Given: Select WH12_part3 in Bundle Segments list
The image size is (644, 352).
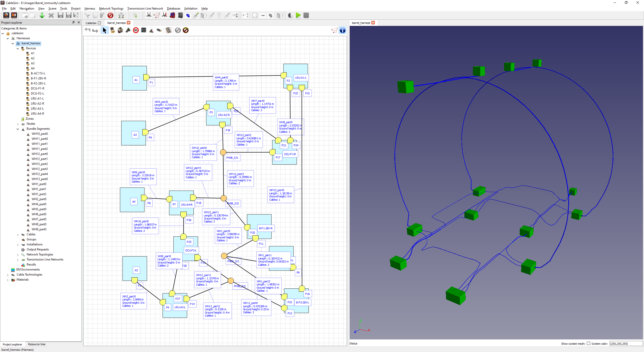Looking at the screenshot, I should click(39, 169).
